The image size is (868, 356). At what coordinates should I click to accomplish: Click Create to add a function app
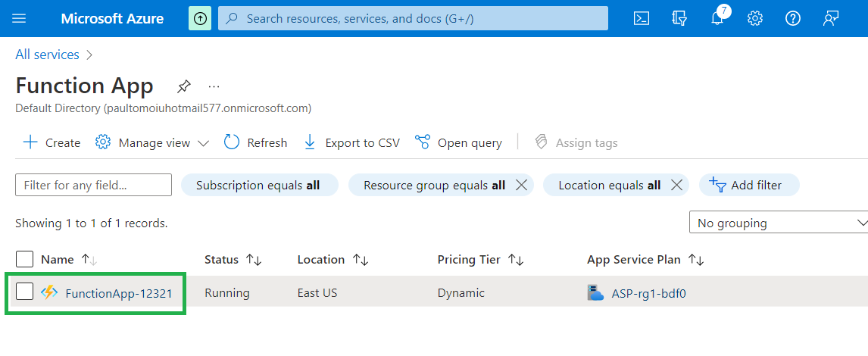[52, 143]
